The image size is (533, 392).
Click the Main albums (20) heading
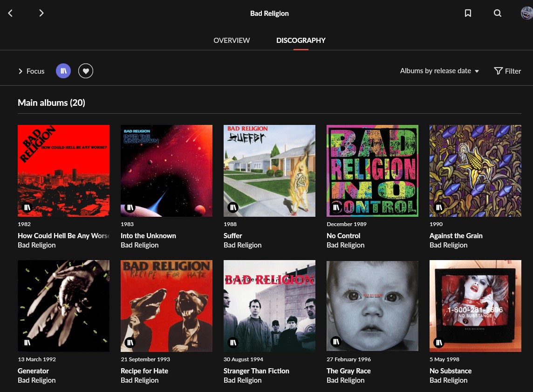[51, 103]
